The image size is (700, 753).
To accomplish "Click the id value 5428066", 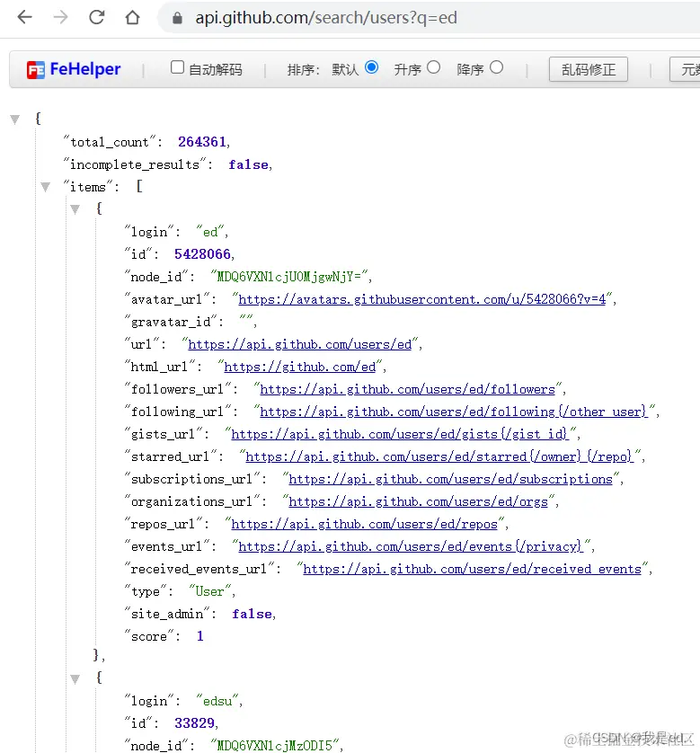I will pyautogui.click(x=202, y=254).
